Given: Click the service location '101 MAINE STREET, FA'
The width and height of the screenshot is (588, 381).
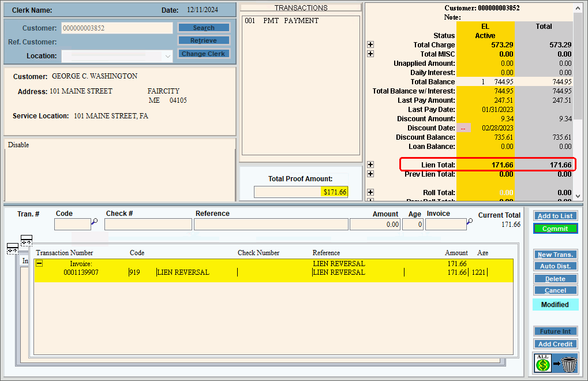Looking at the screenshot, I should (x=111, y=116).
